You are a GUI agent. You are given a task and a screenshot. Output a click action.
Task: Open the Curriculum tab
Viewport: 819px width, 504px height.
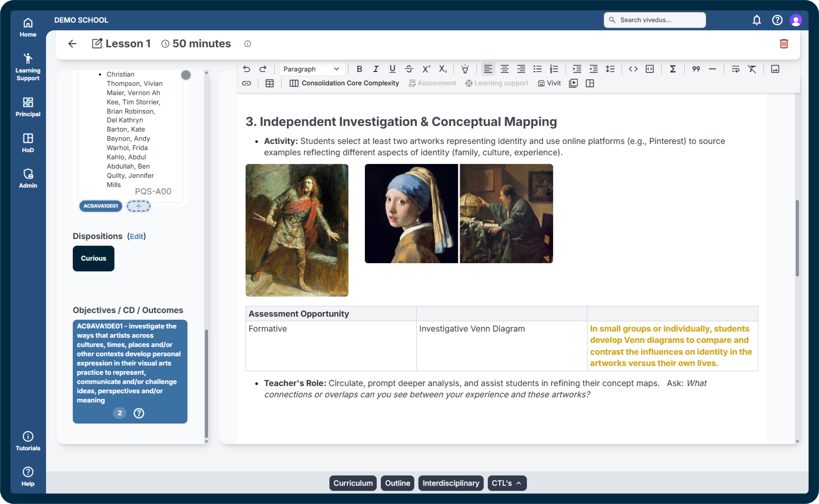353,483
